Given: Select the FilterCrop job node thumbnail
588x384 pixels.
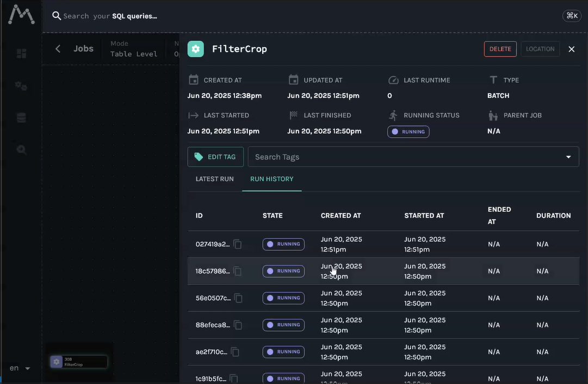Looking at the screenshot, I should (x=79, y=362).
